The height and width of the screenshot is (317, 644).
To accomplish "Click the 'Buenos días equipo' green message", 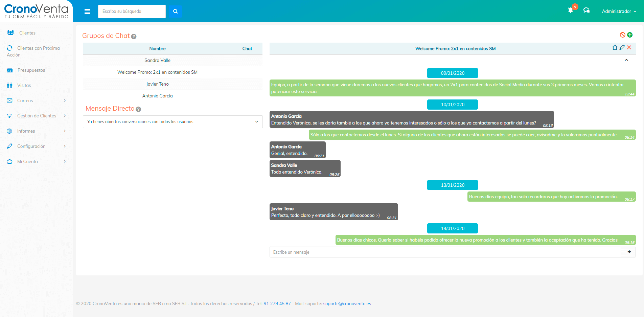I will (x=552, y=197).
